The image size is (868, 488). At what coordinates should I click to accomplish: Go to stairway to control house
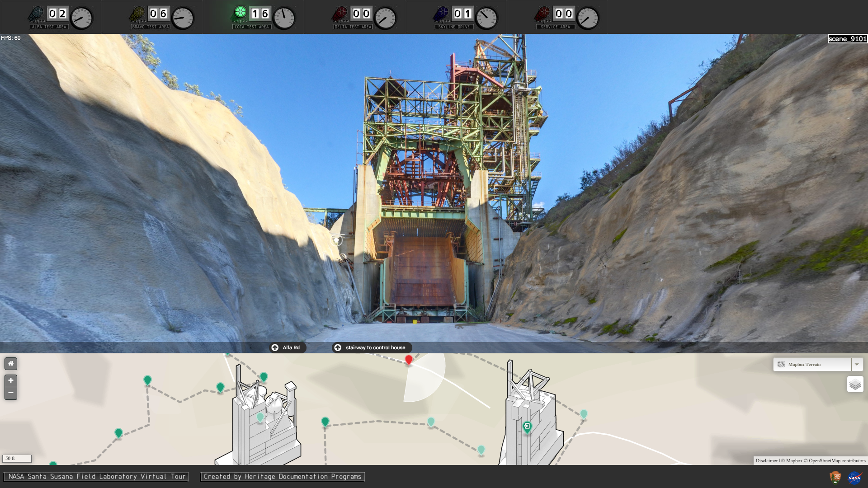[372, 347]
